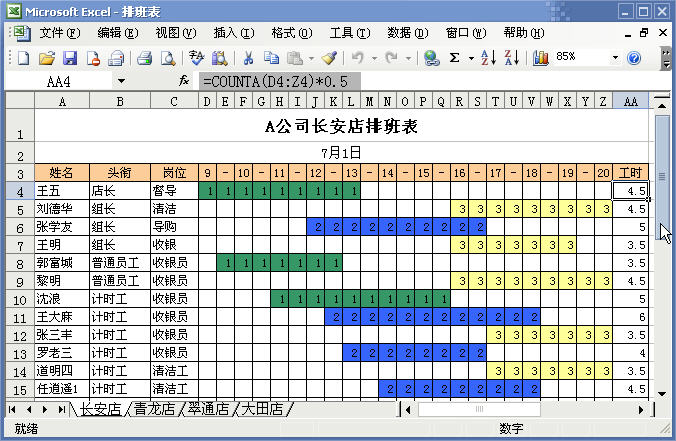Open the 格式(O) menu
This screenshot has width=676, height=441.
[x=291, y=33]
